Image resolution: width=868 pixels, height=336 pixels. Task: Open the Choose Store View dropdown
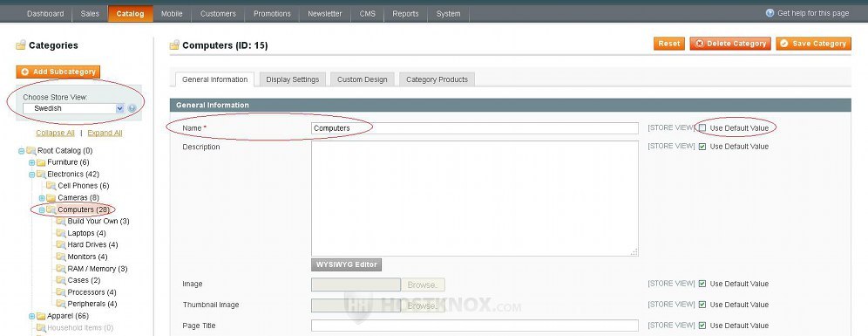[73, 109]
